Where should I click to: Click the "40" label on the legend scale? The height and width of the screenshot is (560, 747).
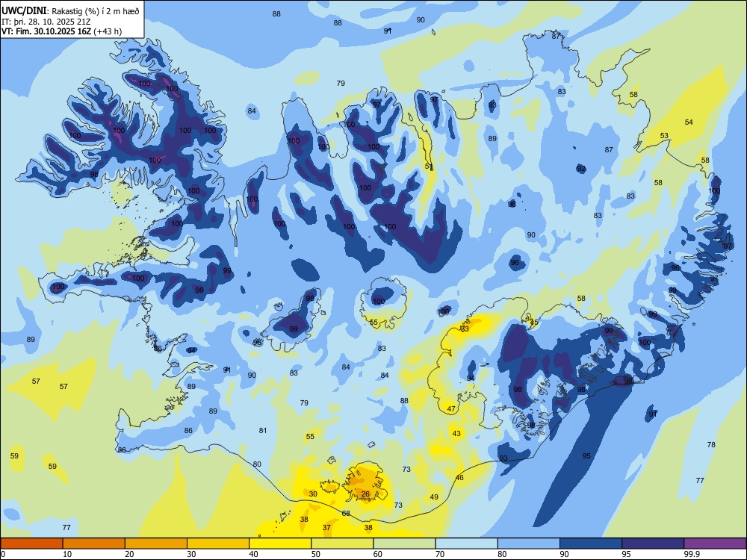254,554
